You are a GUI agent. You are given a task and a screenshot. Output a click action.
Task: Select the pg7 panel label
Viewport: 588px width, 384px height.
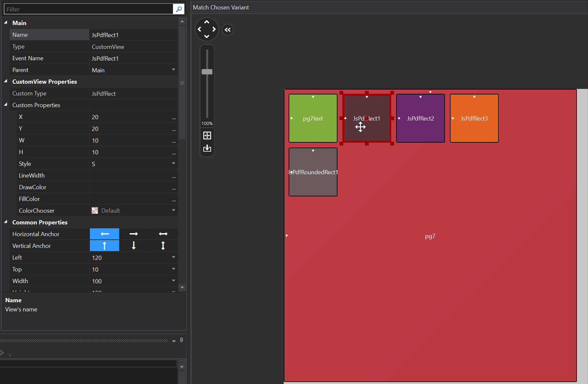(x=430, y=236)
